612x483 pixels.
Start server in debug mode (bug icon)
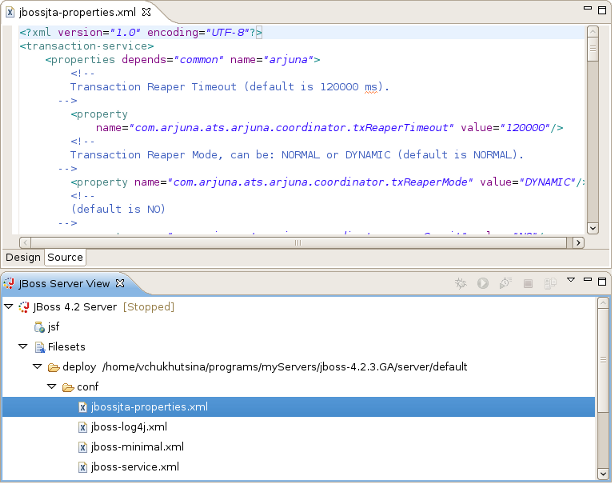(461, 284)
